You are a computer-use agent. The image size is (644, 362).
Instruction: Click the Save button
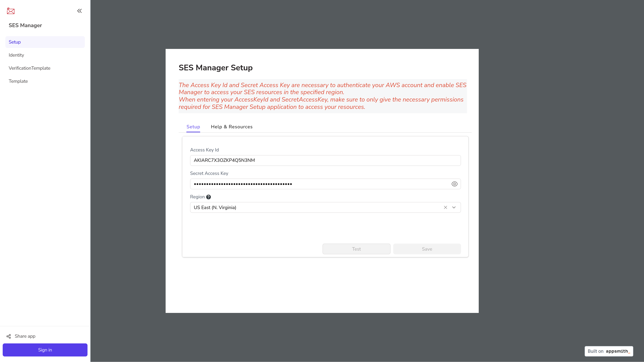click(427, 249)
